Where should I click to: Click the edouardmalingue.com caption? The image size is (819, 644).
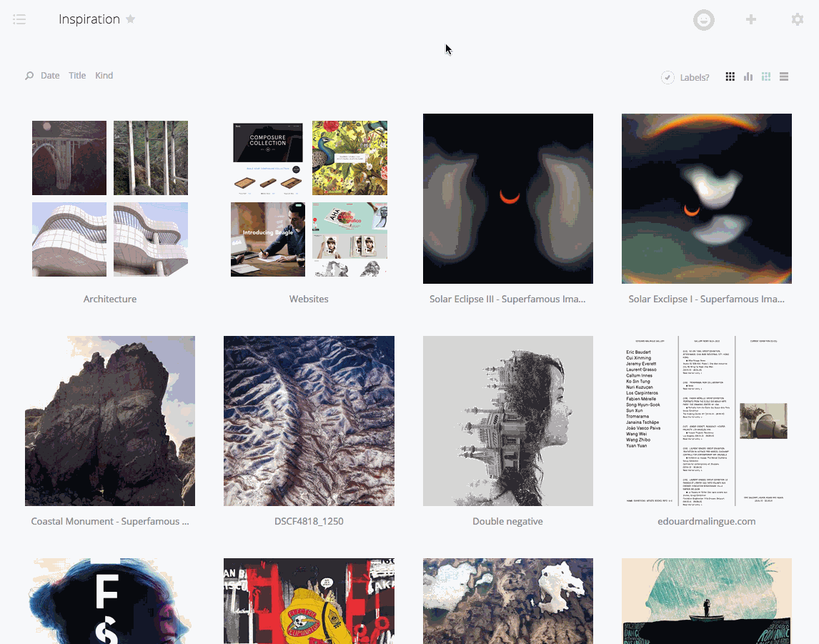pyautogui.click(x=707, y=522)
